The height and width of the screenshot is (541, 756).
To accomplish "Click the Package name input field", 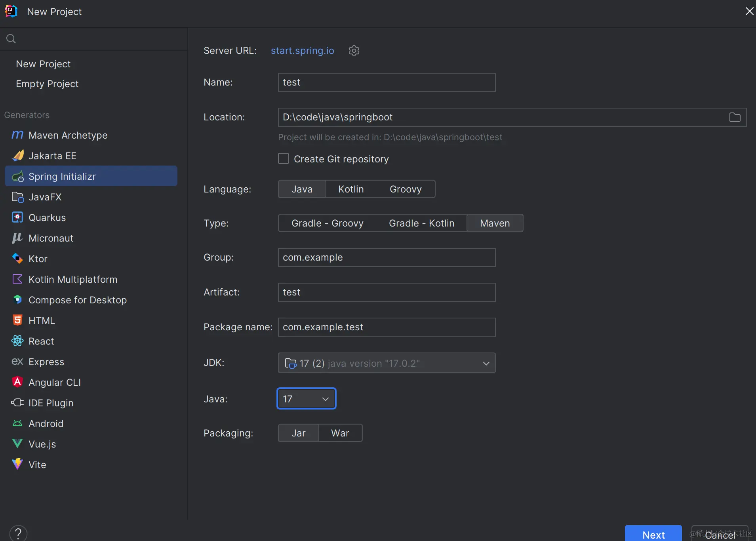I will (x=387, y=327).
